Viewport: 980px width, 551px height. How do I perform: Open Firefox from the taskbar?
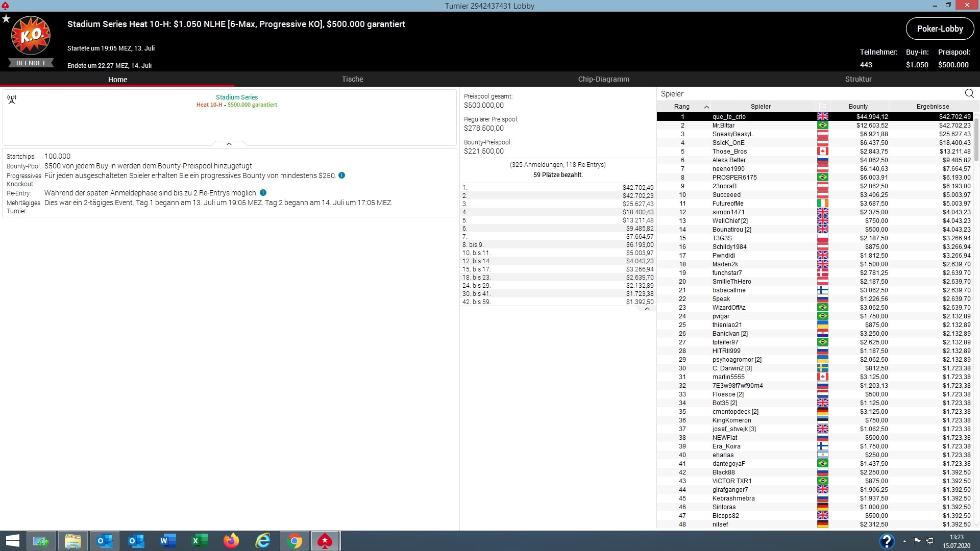tap(231, 541)
